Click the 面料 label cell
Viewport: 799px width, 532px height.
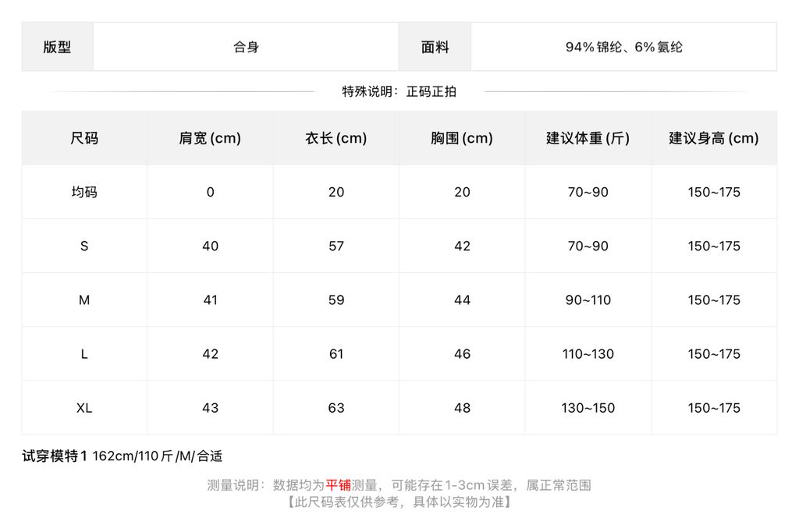pos(435,47)
